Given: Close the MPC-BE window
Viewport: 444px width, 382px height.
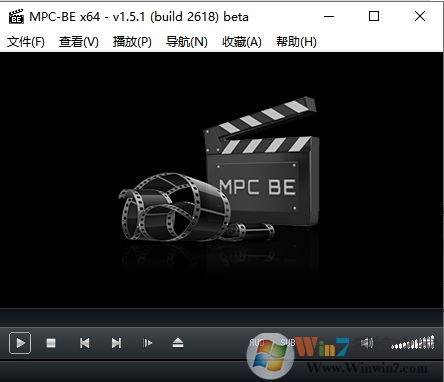Looking at the screenshot, I should pyautogui.click(x=420, y=16).
